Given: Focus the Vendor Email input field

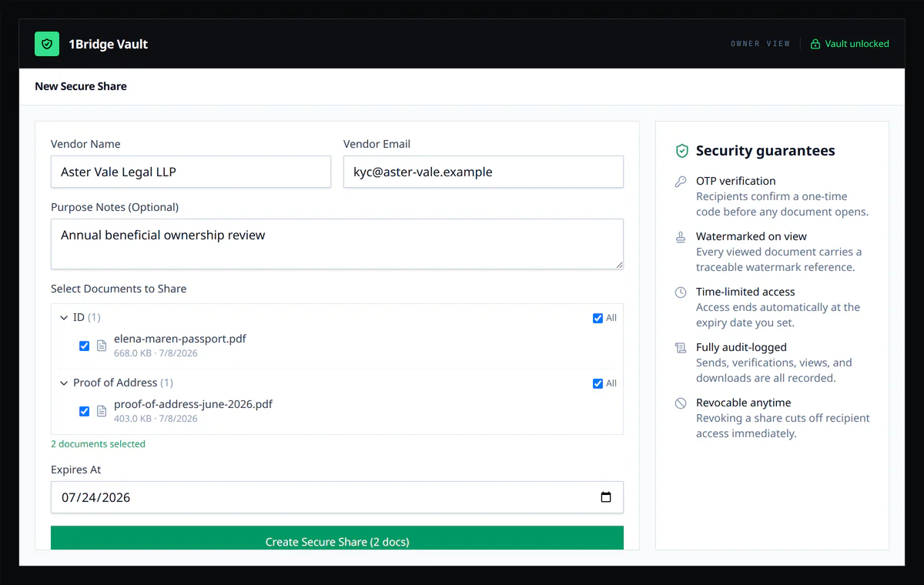Looking at the screenshot, I should (484, 172).
